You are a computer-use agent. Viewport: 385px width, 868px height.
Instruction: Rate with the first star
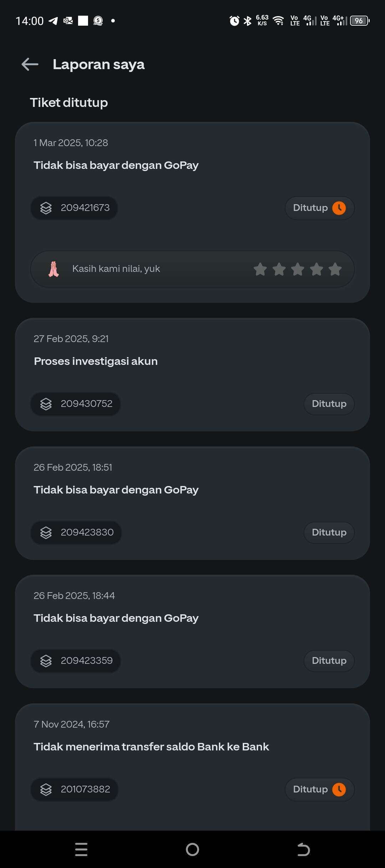260,269
